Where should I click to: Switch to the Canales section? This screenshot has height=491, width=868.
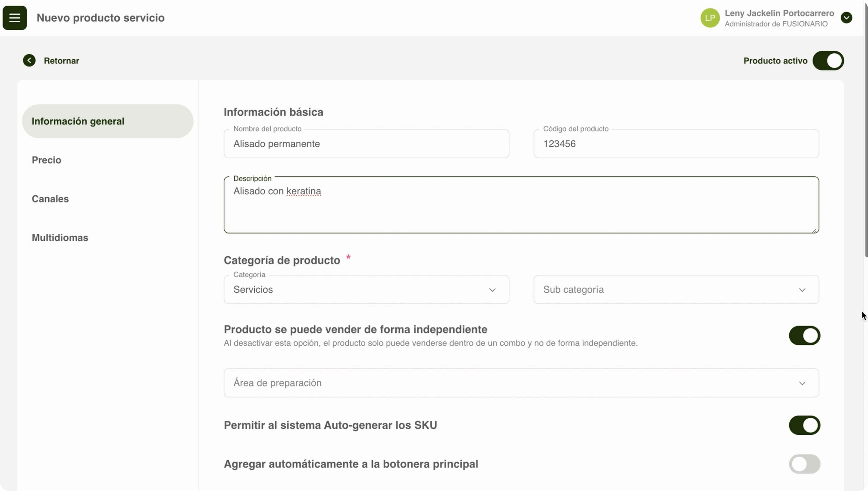pos(50,199)
